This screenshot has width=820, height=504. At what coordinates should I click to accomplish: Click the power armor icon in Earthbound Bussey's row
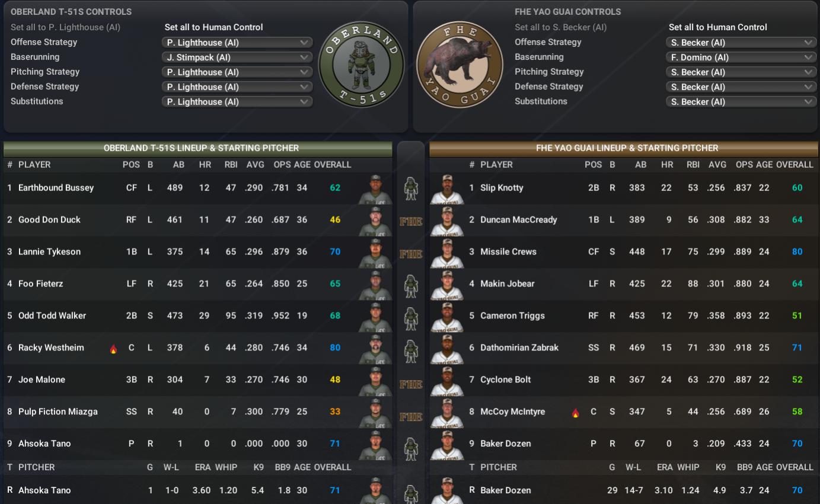411,189
